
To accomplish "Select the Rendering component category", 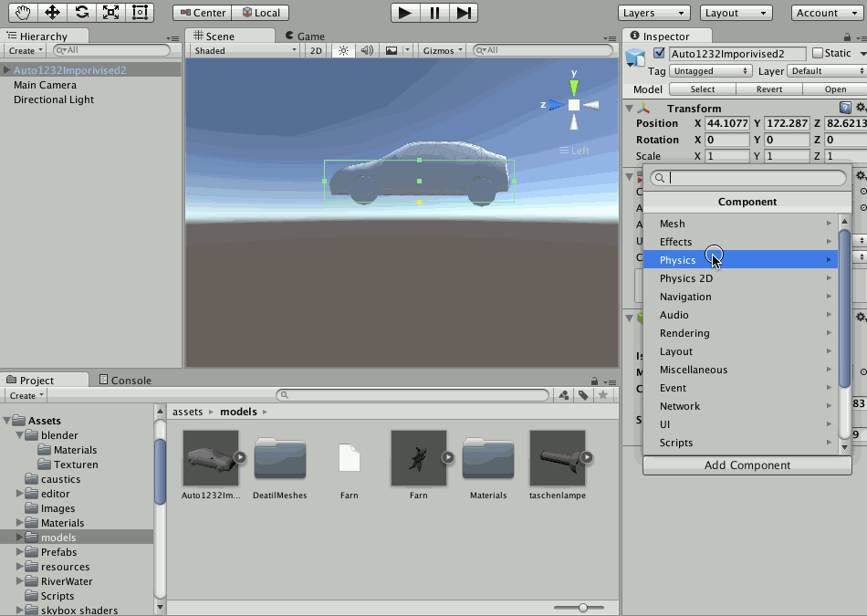I will click(740, 333).
